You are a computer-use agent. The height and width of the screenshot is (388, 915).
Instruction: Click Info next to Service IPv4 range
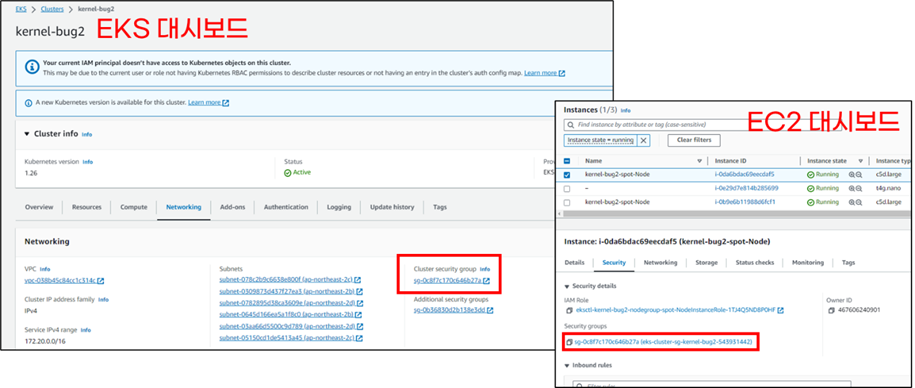(x=86, y=330)
